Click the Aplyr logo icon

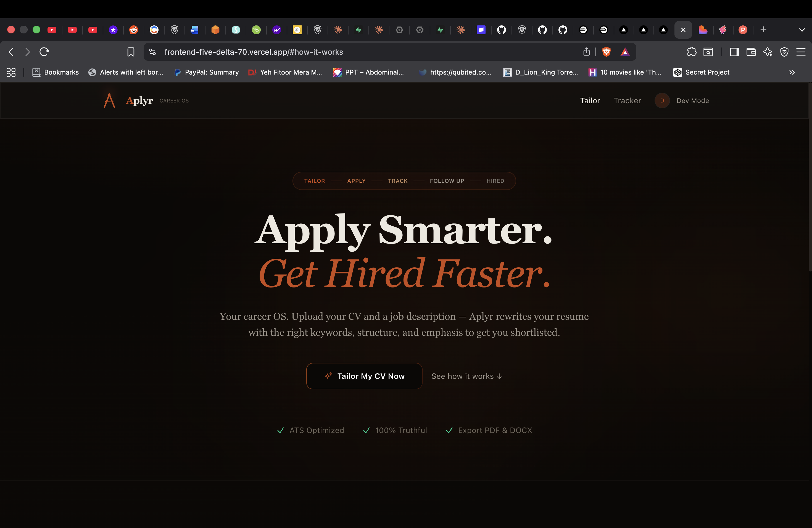click(109, 101)
